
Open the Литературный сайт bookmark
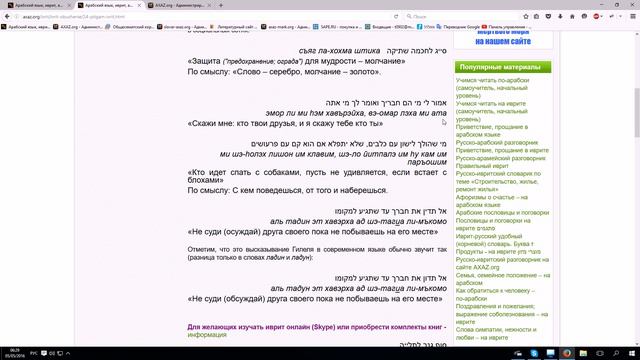tap(233, 27)
